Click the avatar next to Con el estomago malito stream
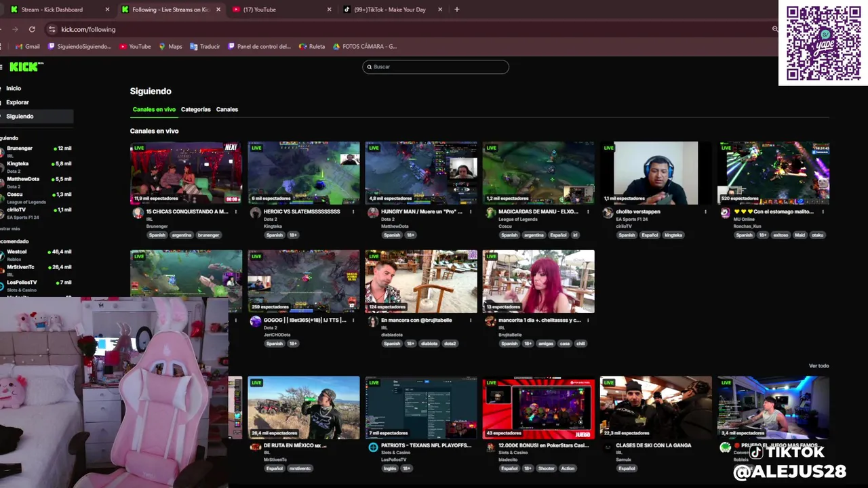This screenshot has height=488, width=868. [x=725, y=213]
